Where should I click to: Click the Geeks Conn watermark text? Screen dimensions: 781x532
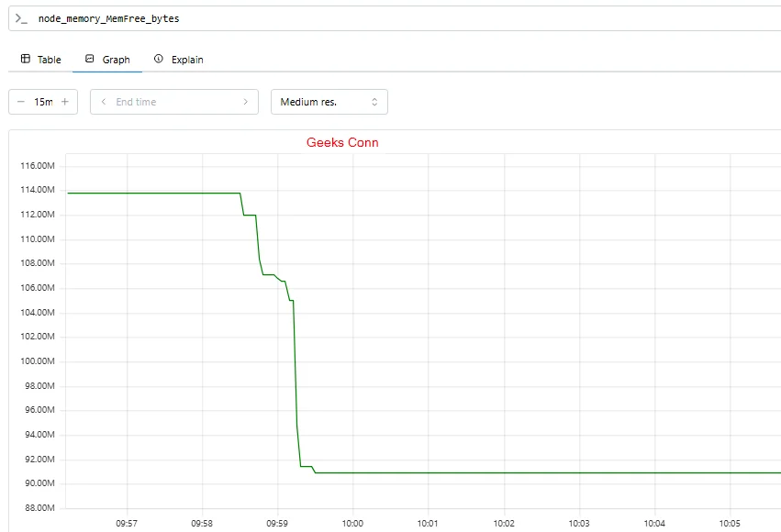pyautogui.click(x=341, y=142)
